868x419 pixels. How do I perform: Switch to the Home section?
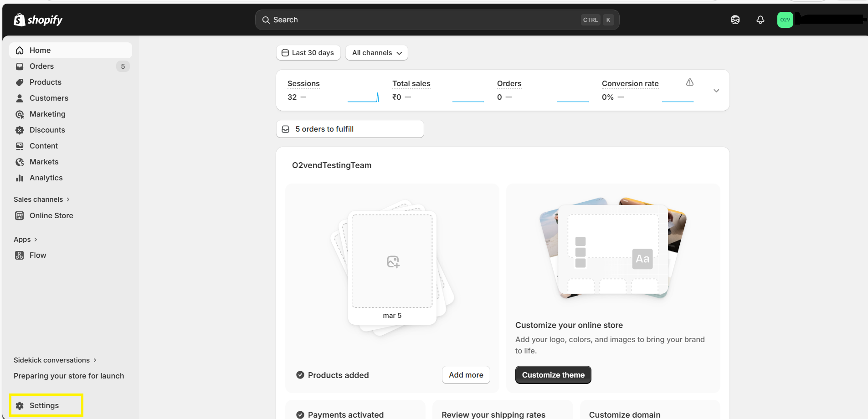click(40, 50)
